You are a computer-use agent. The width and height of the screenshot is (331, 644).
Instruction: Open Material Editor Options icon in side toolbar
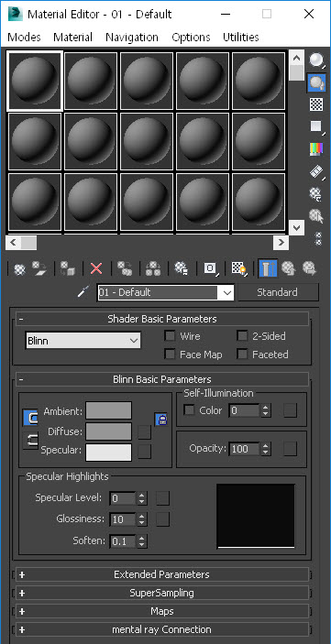pos(316,194)
